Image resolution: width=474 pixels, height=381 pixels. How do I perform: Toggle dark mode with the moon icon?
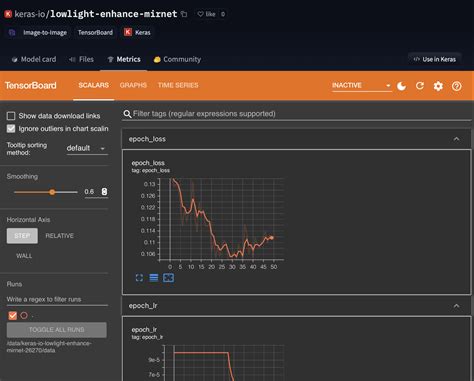click(x=402, y=86)
